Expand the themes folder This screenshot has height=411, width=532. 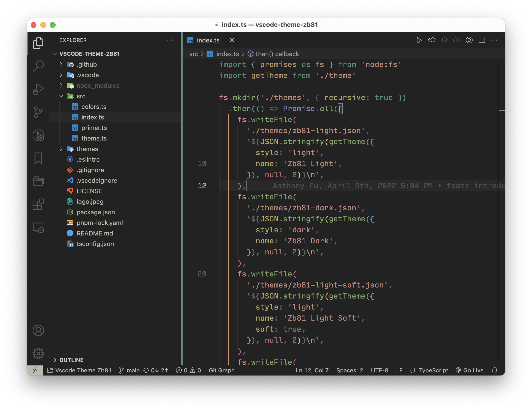[x=115, y=149]
